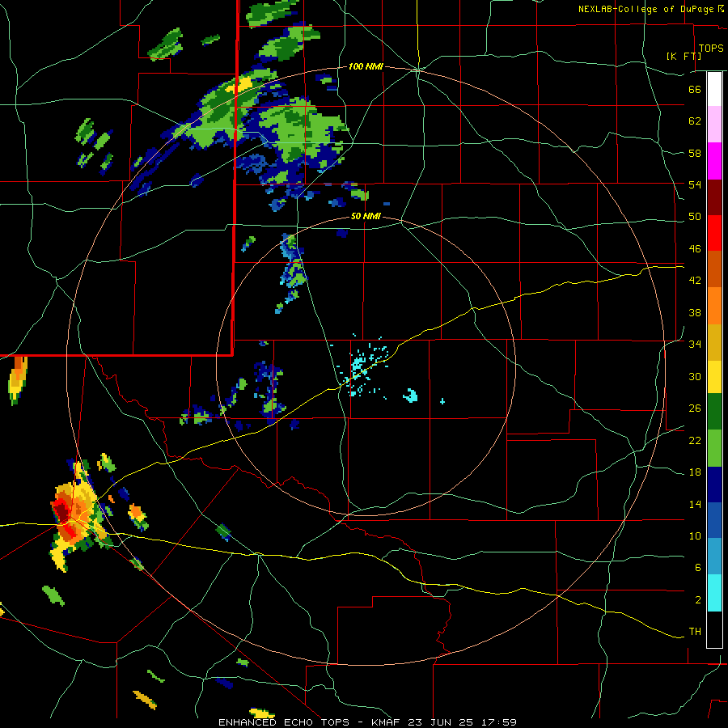728x728 pixels.
Task: Click the 46 value on the legend
Action: (695, 249)
